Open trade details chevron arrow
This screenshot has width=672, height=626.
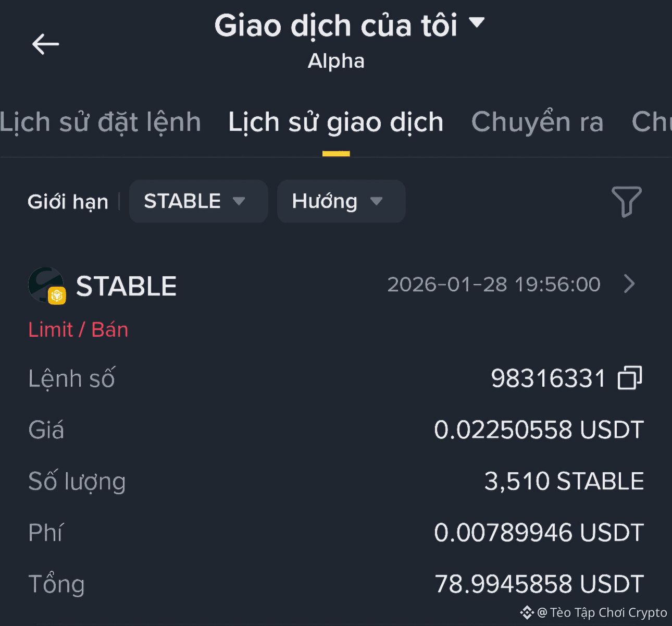[x=629, y=284]
